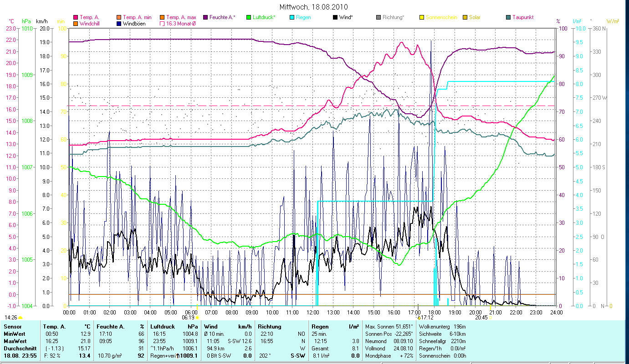
Task: Click the 17:12 marker on time axis
Action: pos(427,318)
